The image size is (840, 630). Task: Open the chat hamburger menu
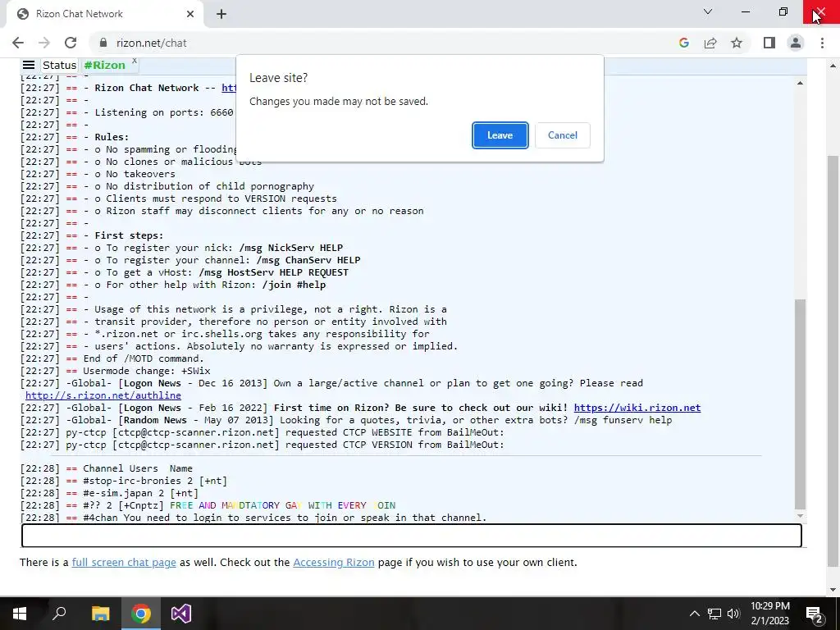[x=29, y=65]
